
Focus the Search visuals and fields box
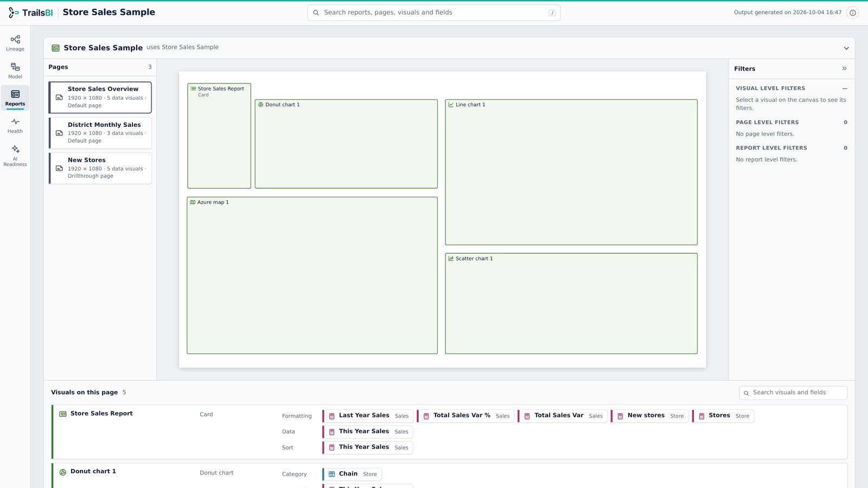(793, 393)
